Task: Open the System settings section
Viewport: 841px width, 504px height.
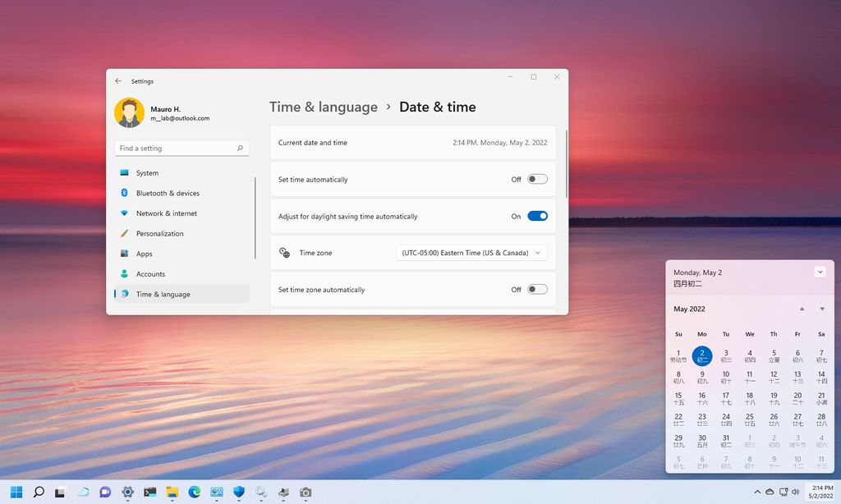Action: point(148,173)
